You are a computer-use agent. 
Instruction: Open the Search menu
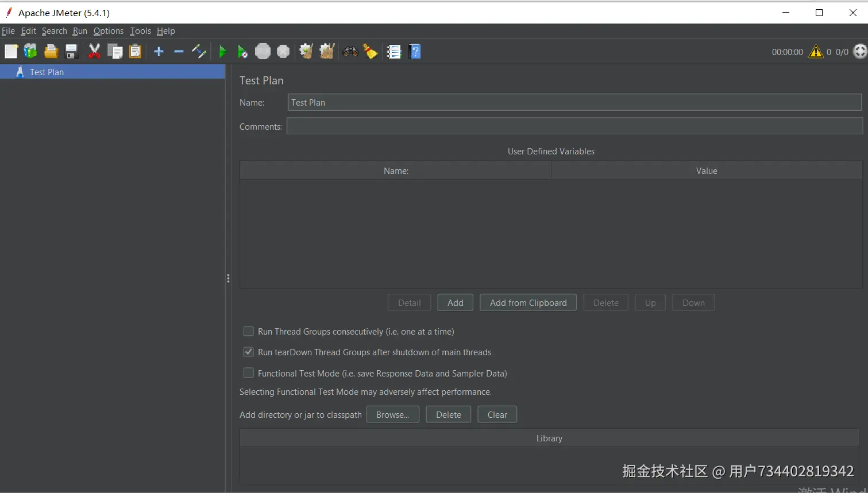pos(55,31)
